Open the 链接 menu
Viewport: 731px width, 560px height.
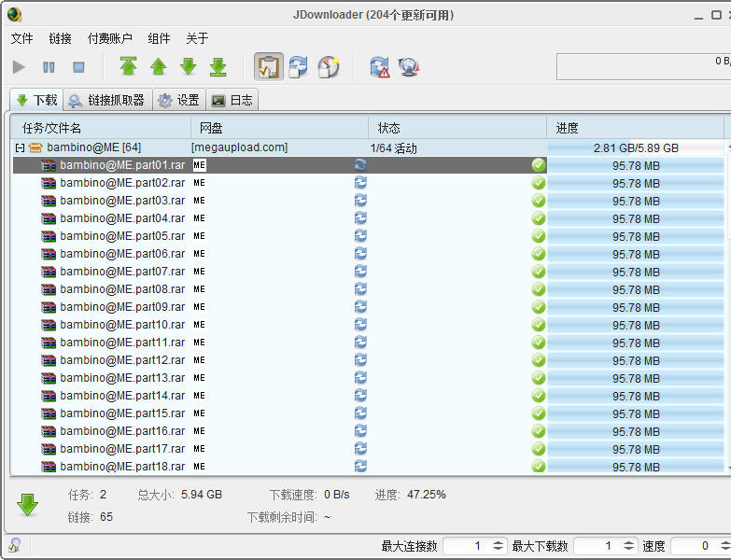click(x=60, y=38)
